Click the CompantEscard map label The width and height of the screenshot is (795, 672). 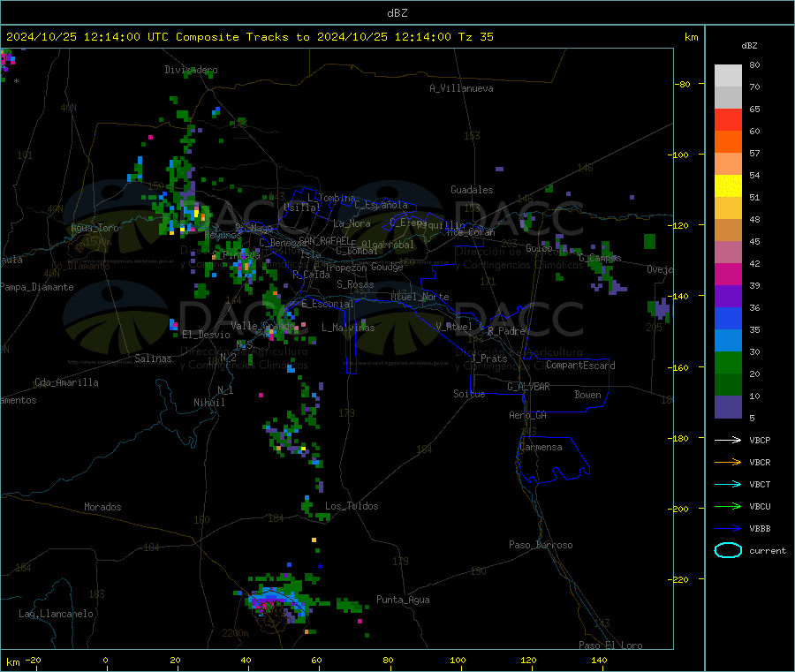(x=580, y=366)
